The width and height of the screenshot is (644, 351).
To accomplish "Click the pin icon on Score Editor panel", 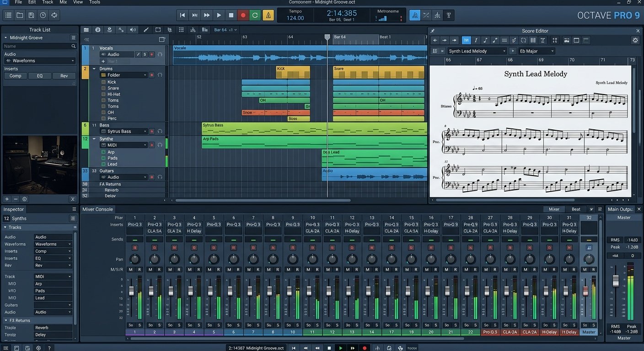I will (x=433, y=31).
